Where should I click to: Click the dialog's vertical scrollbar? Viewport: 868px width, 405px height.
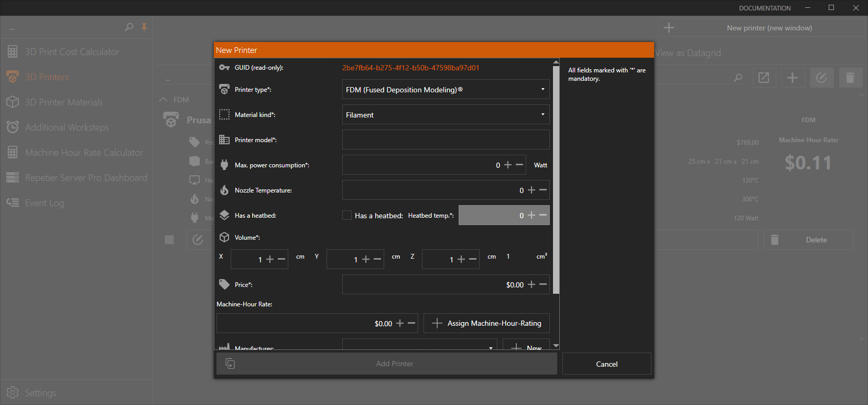coord(556,178)
